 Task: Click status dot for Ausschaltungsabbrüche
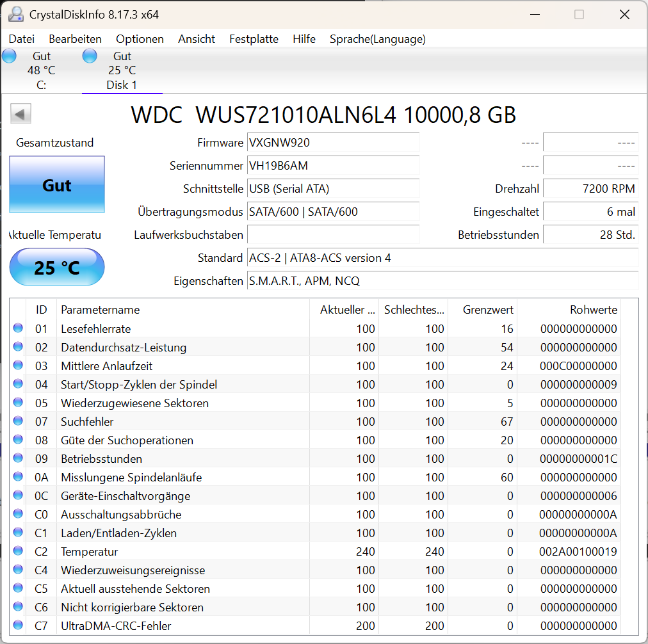click(x=18, y=513)
